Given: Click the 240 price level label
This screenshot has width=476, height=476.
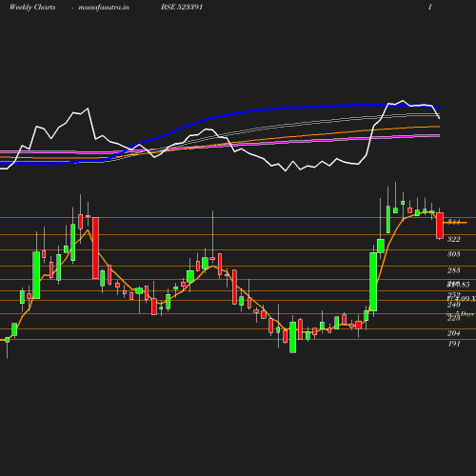Looking at the screenshot, I should click(454, 305).
